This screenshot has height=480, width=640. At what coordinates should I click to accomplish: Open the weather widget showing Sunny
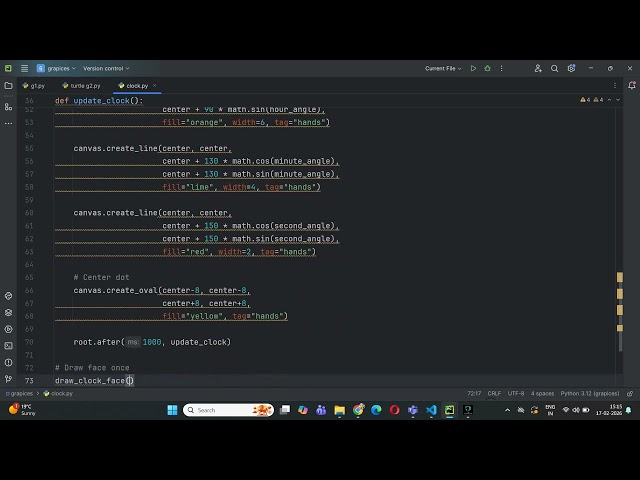tap(22, 410)
